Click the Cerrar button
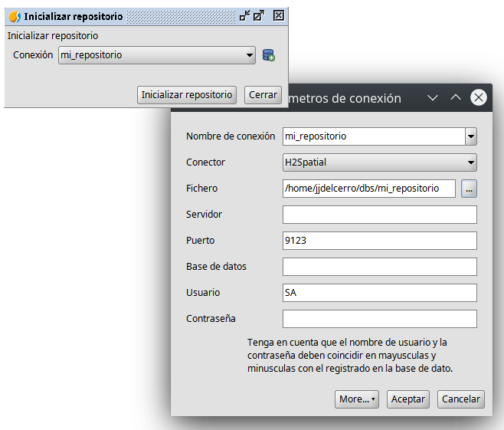The width and height of the screenshot is (504, 430). tap(263, 95)
